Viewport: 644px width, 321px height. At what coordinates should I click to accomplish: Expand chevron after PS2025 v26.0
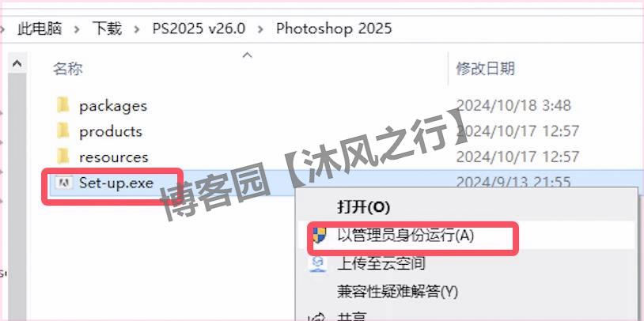click(x=260, y=29)
